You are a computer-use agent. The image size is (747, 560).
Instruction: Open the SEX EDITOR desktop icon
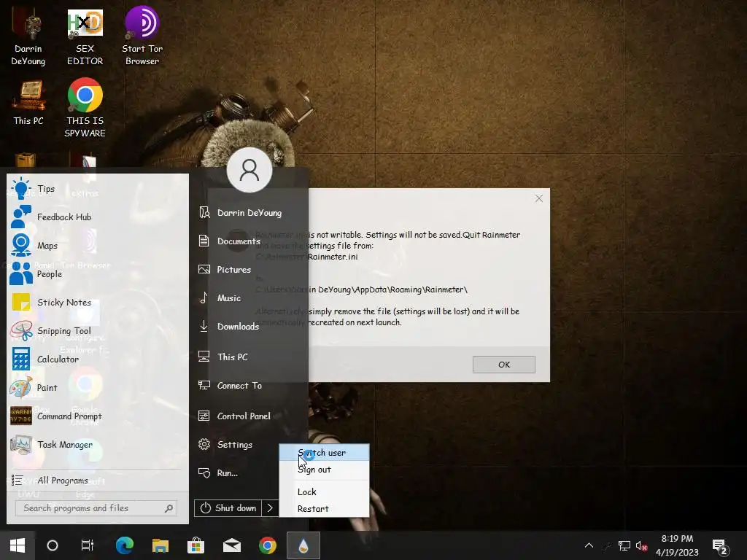[x=85, y=36]
